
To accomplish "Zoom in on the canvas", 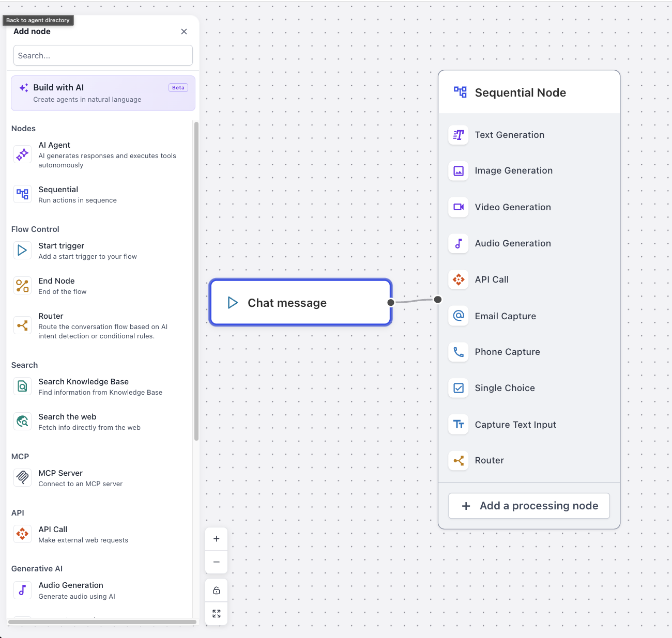I will tap(217, 539).
